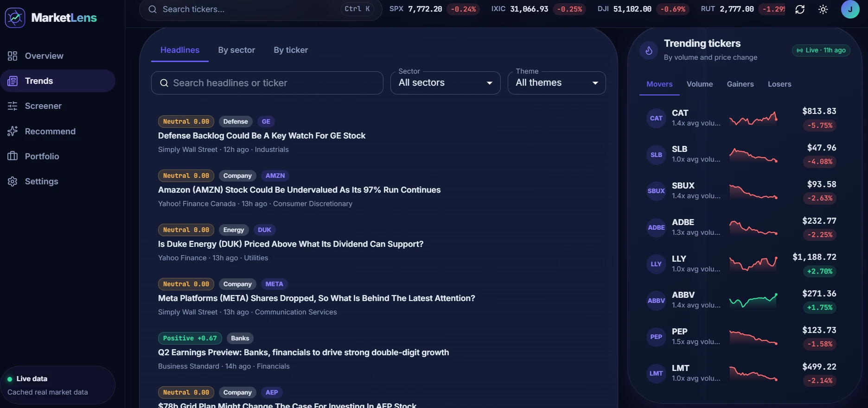Click the search magnifier icon in headline search
The image size is (868, 408).
[x=164, y=83]
